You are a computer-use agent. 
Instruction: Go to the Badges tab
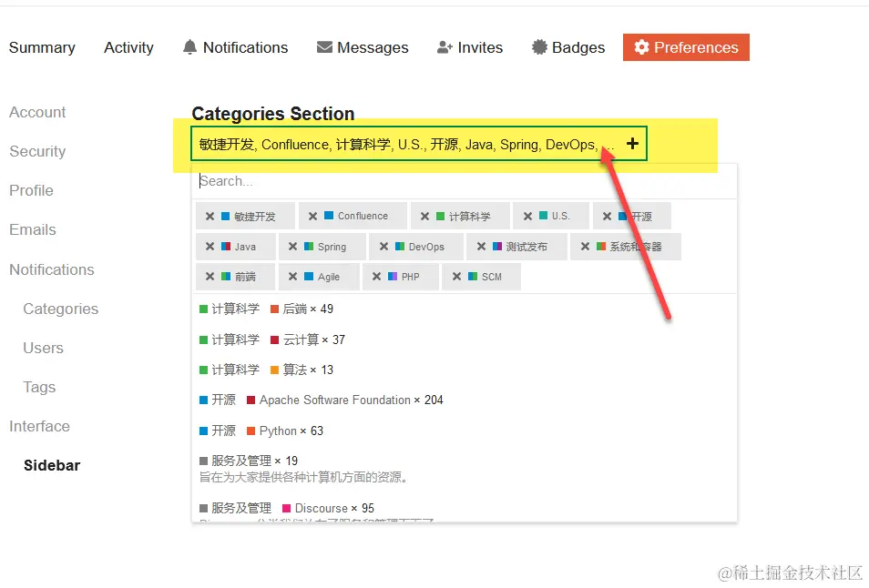pyautogui.click(x=568, y=47)
